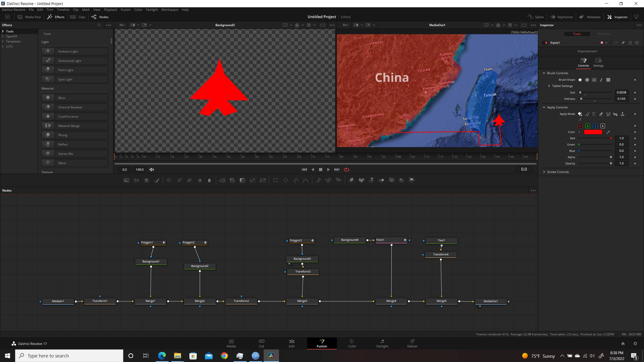This screenshot has width=644, height=362.
Task: Open the Keyframes editor
Action: [561, 17]
